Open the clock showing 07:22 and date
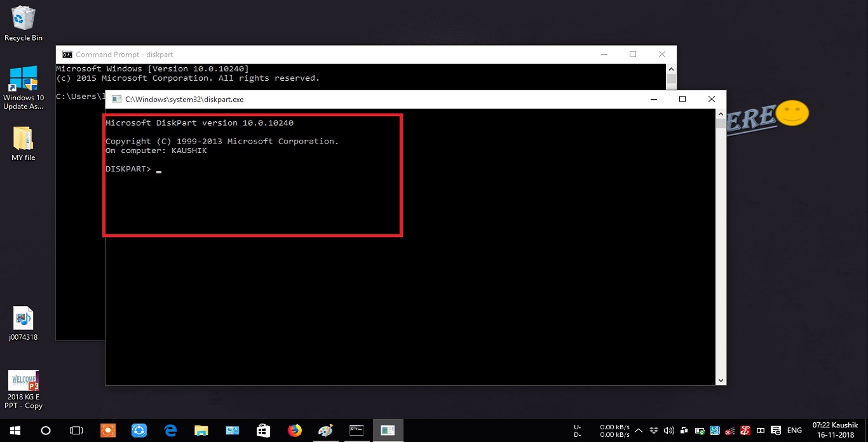 836,431
